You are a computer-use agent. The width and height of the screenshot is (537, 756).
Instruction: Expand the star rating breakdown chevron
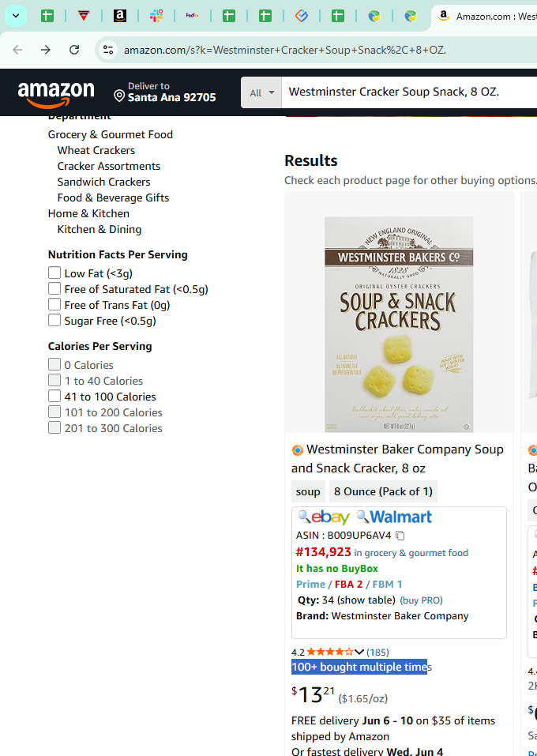tap(359, 653)
